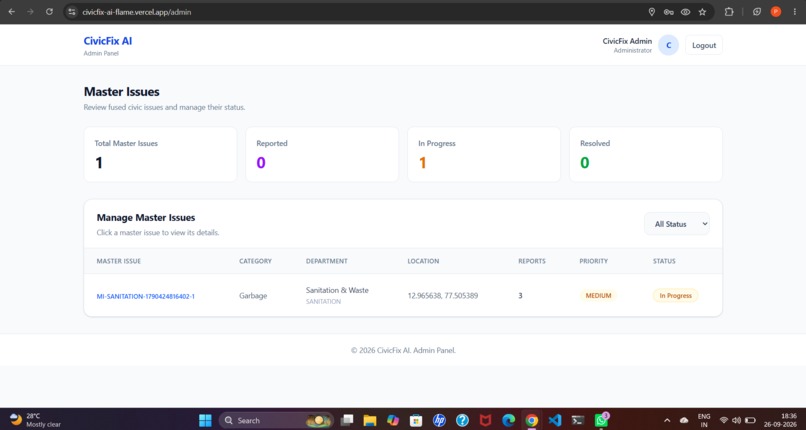Viewport: 806px width, 430px height.
Task: Click the CivicFix AI logo link
Action: point(108,41)
